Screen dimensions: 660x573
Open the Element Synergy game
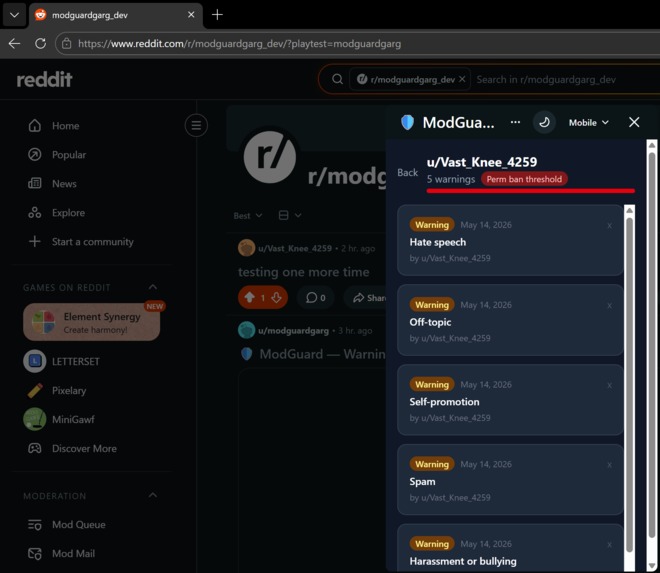coord(92,322)
